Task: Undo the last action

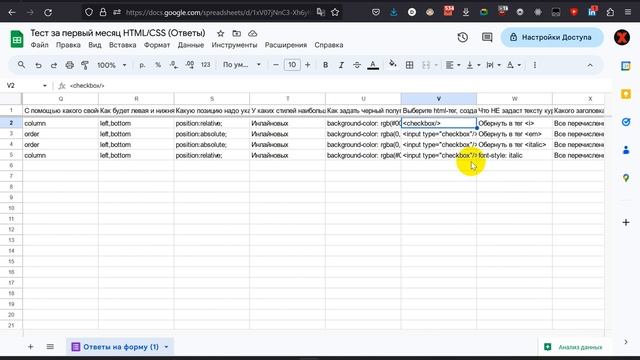Action: click(38, 65)
